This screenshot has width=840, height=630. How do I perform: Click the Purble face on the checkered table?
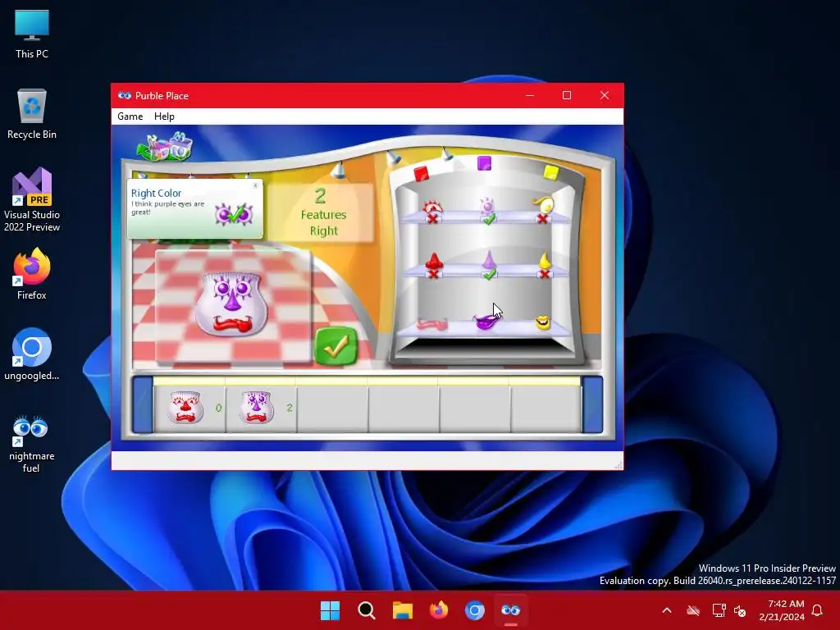pos(231,304)
